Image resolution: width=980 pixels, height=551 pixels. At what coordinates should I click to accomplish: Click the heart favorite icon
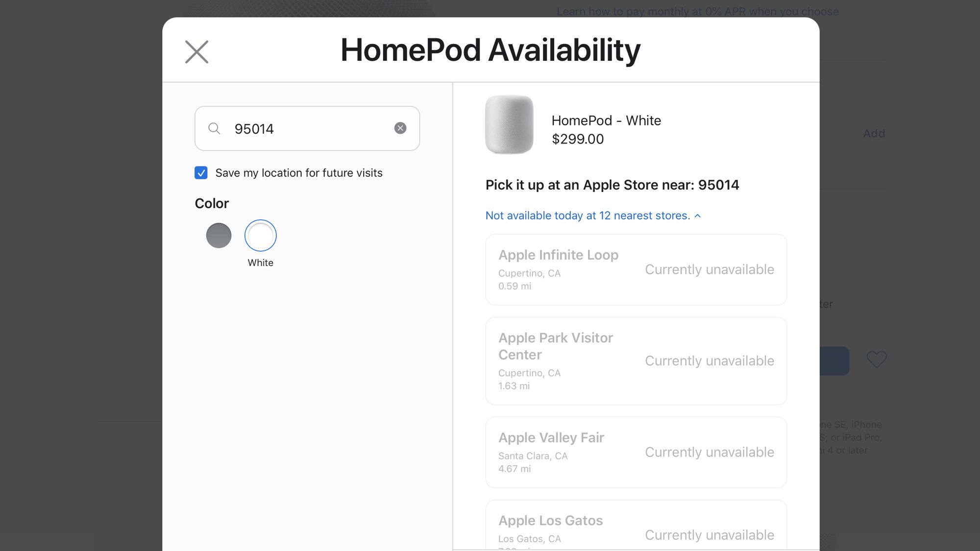[876, 359]
